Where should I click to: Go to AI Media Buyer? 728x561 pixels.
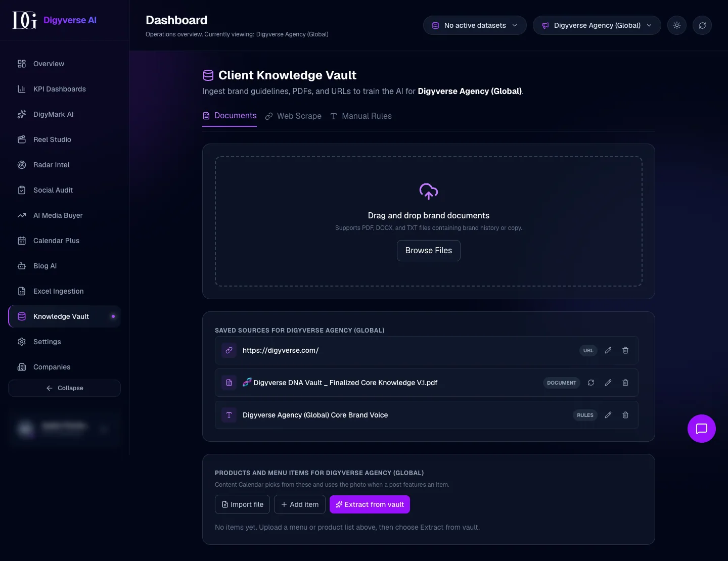[x=64, y=215]
